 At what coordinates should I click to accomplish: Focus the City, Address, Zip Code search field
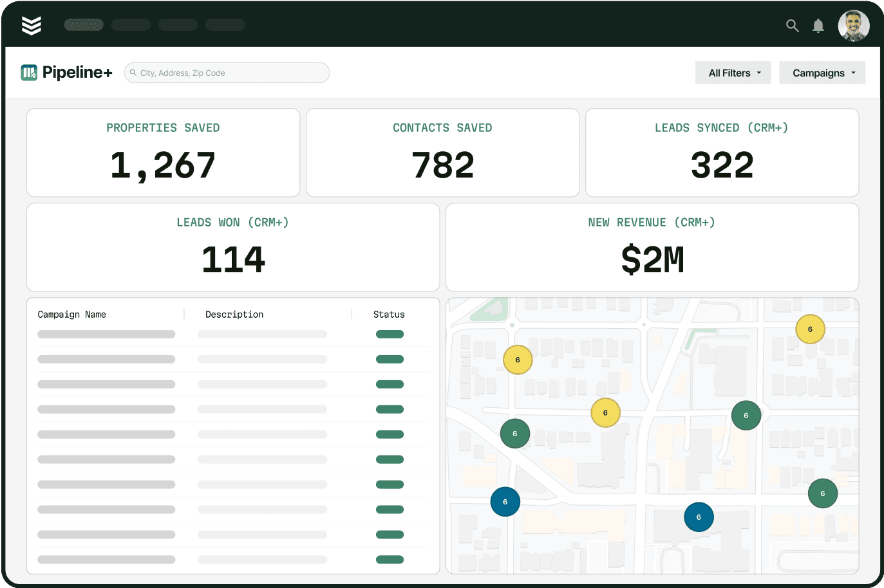227,73
